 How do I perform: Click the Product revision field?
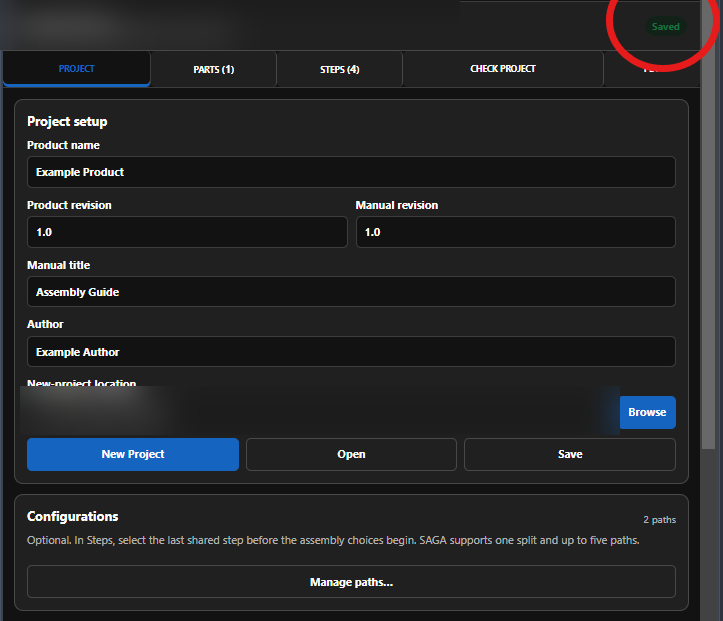187,232
